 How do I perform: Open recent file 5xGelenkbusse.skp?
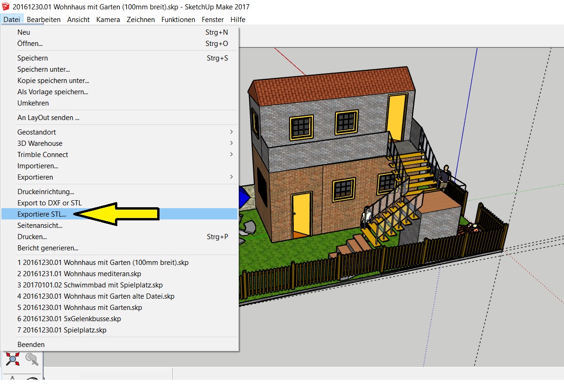(69, 319)
